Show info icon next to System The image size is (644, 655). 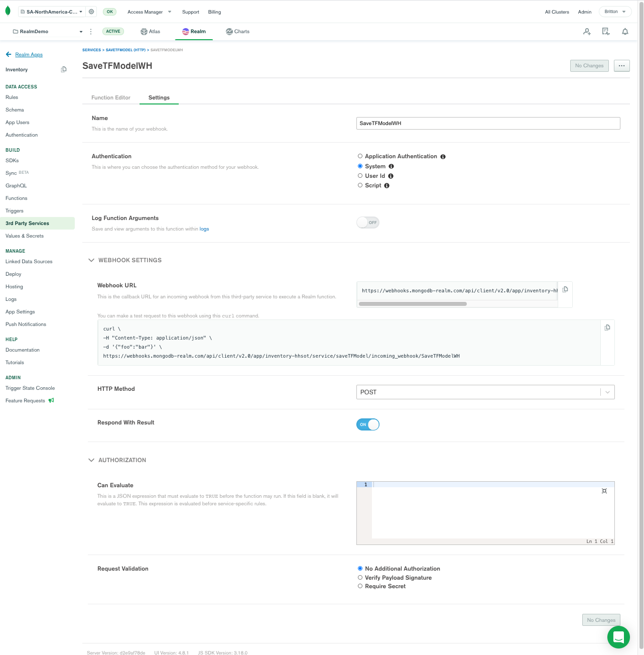pyautogui.click(x=391, y=166)
